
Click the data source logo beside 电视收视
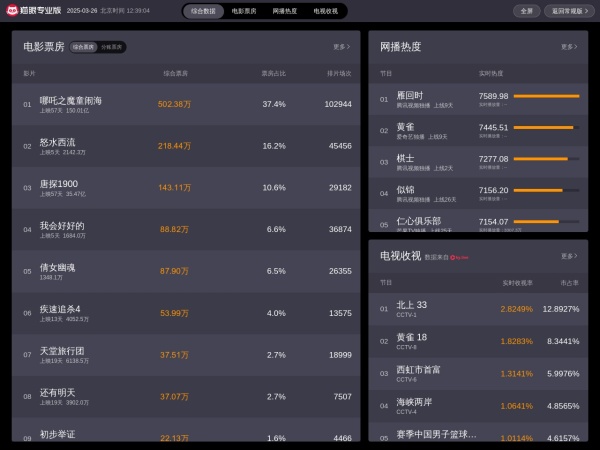click(x=460, y=257)
